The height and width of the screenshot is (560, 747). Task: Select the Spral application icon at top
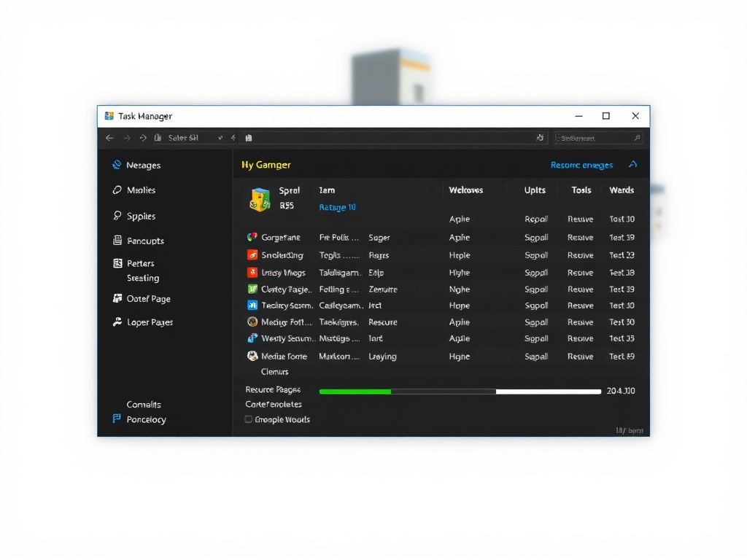(x=259, y=198)
